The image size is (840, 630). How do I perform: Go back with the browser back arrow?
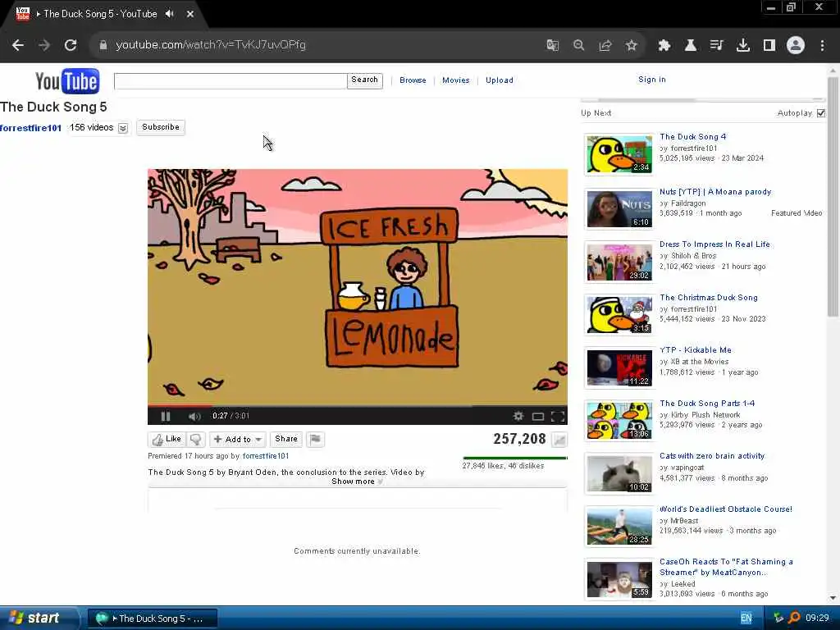tap(18, 45)
